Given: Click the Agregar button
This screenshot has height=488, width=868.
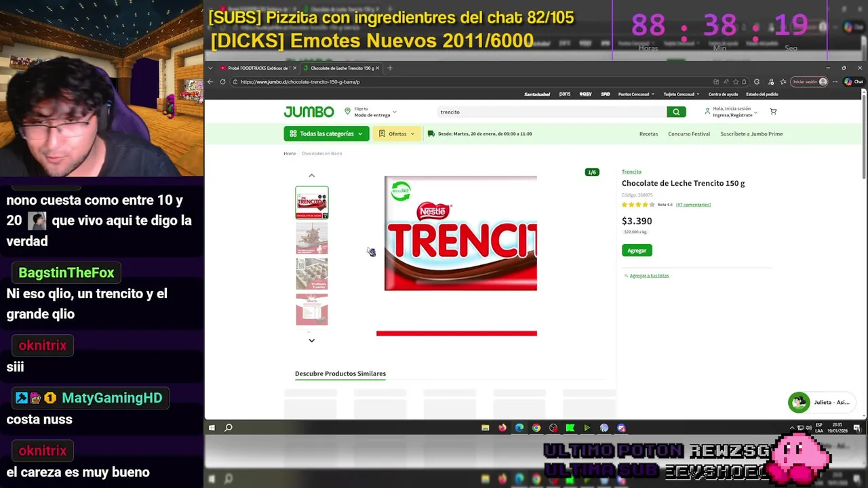Looking at the screenshot, I should [x=637, y=250].
